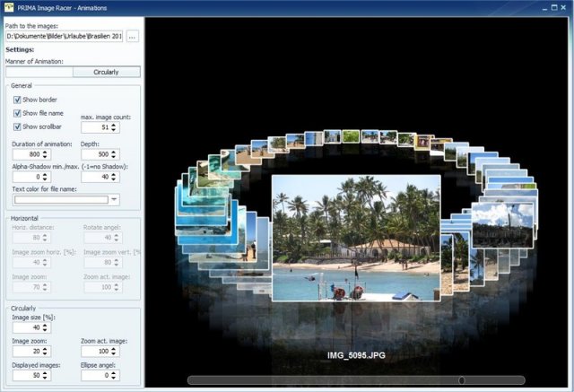Decrease Image size percentage stepper
The width and height of the screenshot is (574, 392).
click(x=45, y=330)
